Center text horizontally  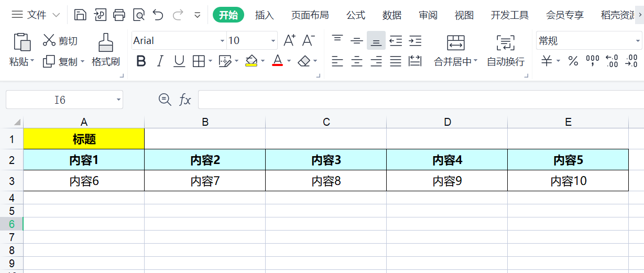[x=357, y=62]
